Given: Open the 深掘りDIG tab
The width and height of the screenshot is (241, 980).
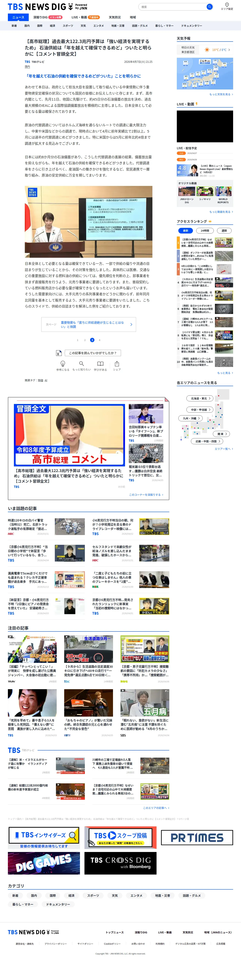Looking at the screenshot, I should point(47,17).
